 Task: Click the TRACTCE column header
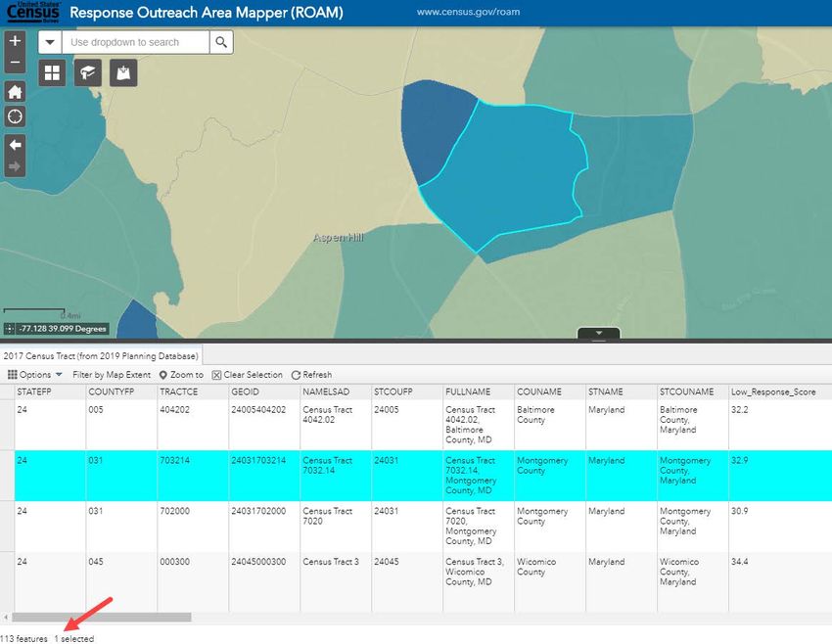[x=193, y=391]
